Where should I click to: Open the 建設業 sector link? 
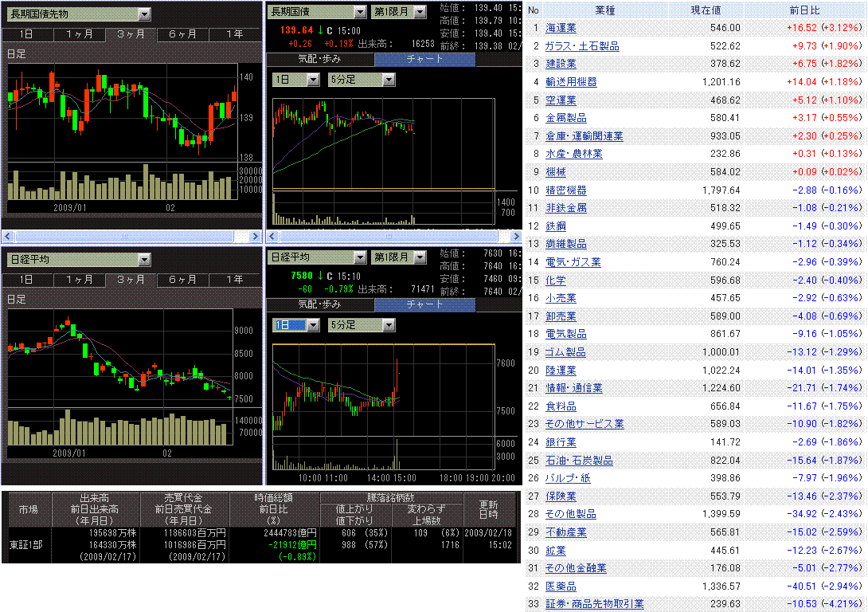tap(561, 64)
